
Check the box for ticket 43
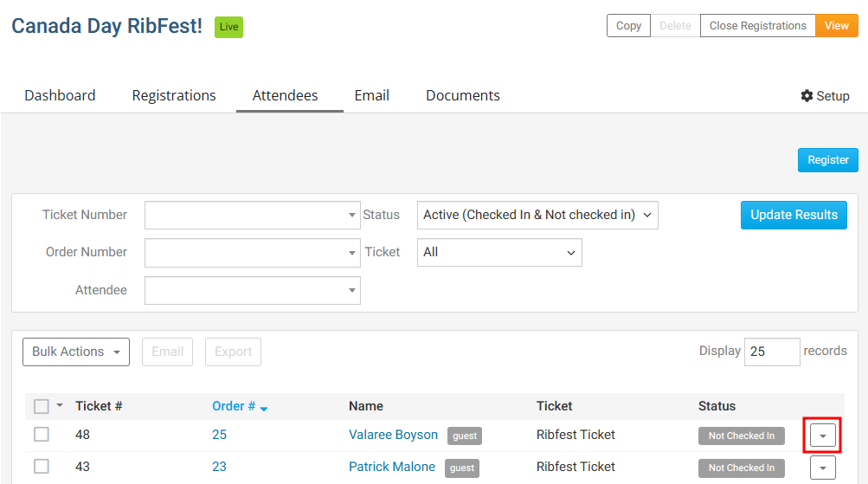[42, 467]
